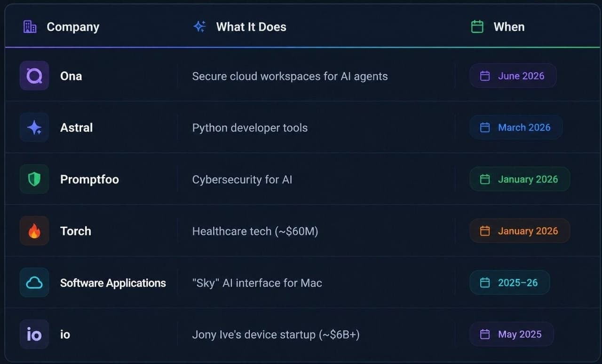The width and height of the screenshot is (602, 364).
Task: Click the building icon beside the Company header
Action: 30,27
